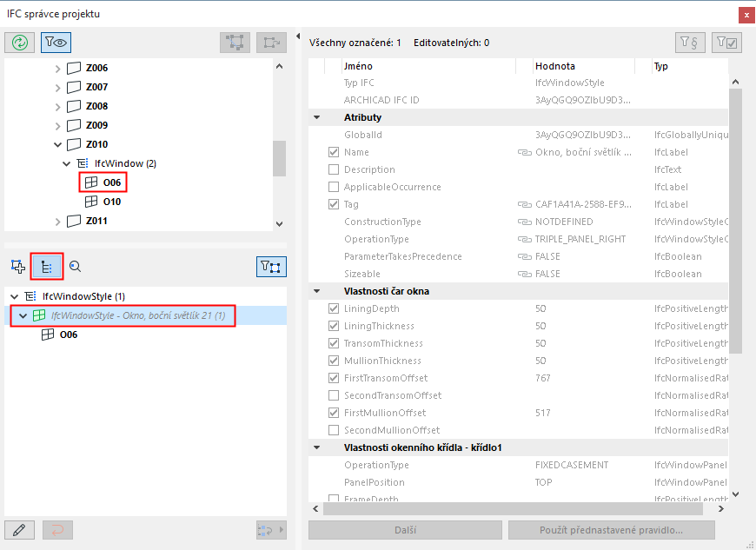Toggle the FirstTransomOffset checkbox
The width and height of the screenshot is (756, 550).
click(x=333, y=378)
